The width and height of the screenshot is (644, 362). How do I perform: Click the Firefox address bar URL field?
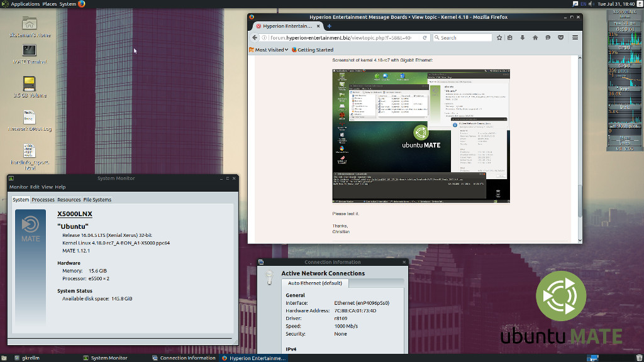pyautogui.click(x=341, y=37)
